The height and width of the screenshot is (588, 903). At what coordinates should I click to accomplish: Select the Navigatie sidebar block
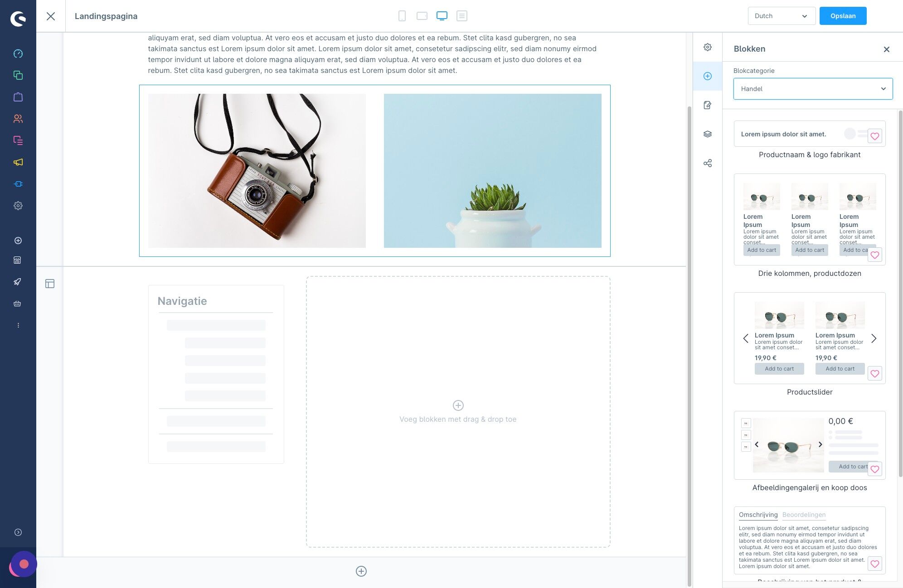(x=216, y=374)
